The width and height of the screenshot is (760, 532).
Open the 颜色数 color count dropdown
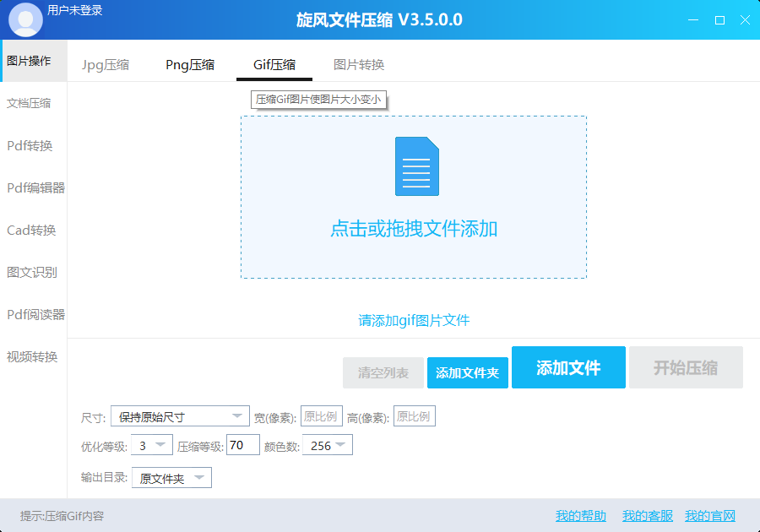coord(328,445)
